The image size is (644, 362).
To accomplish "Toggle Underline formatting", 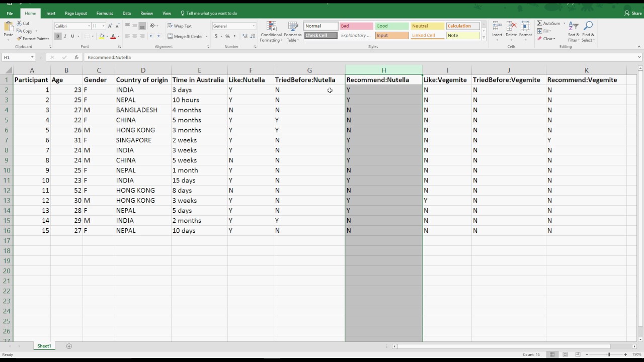I will pyautogui.click(x=72, y=36).
